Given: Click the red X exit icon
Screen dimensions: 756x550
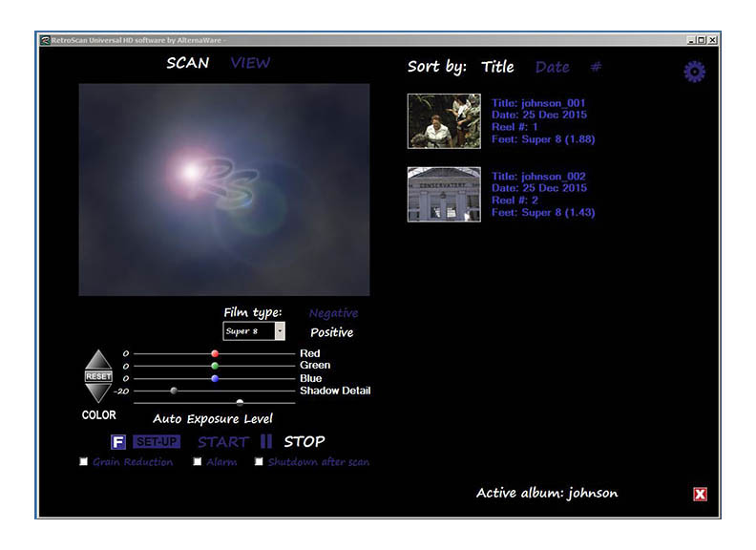Looking at the screenshot, I should (x=700, y=494).
